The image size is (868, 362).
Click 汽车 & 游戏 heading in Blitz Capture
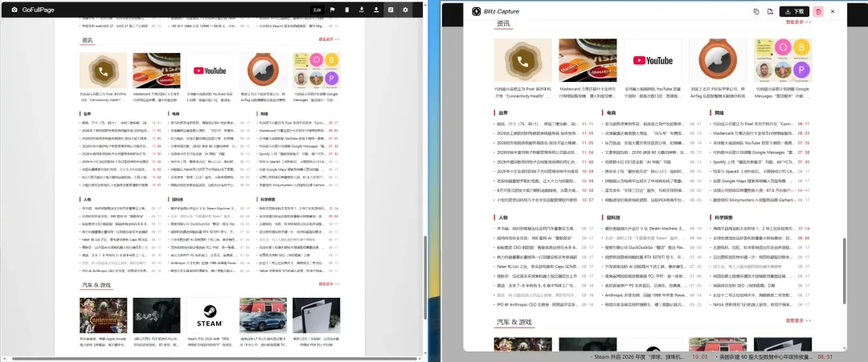click(x=514, y=322)
